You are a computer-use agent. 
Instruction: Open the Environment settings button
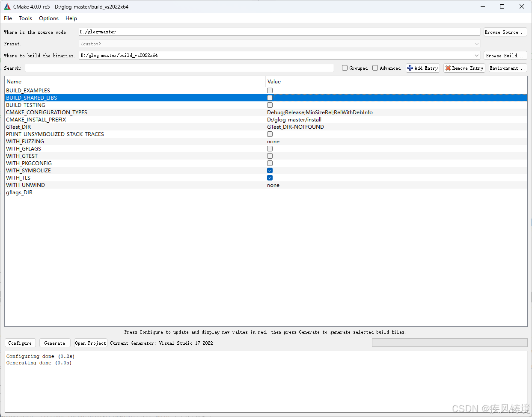[508, 68]
